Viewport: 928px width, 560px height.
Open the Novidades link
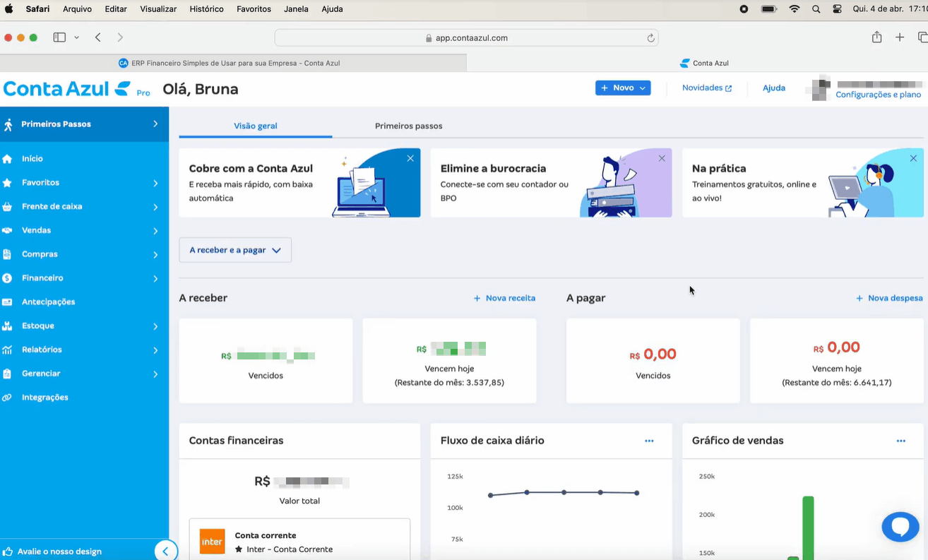point(707,88)
